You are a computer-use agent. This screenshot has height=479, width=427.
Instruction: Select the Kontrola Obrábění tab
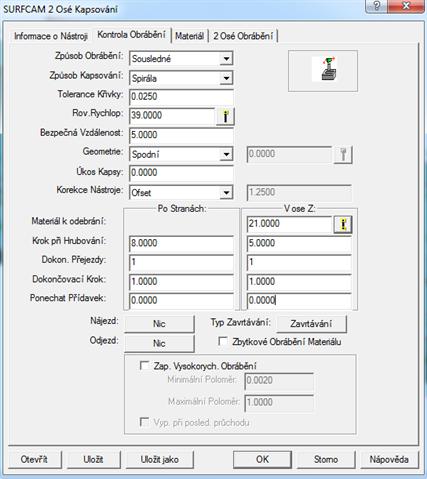coord(131,35)
